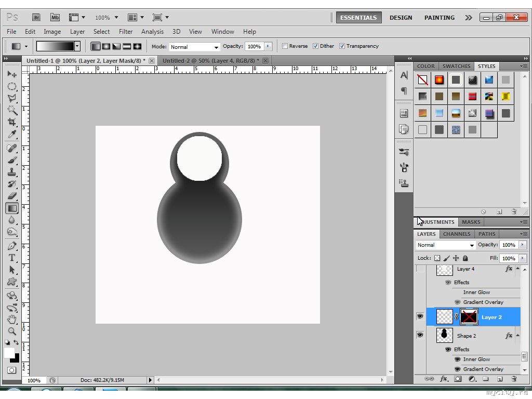Viewport: 532px width, 399px height.
Task: Select the Lasso tool
Action: (11, 98)
